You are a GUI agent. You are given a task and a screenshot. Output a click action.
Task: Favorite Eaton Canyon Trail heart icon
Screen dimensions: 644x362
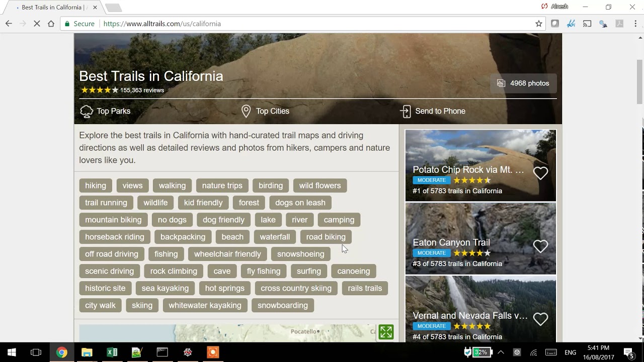pyautogui.click(x=540, y=246)
